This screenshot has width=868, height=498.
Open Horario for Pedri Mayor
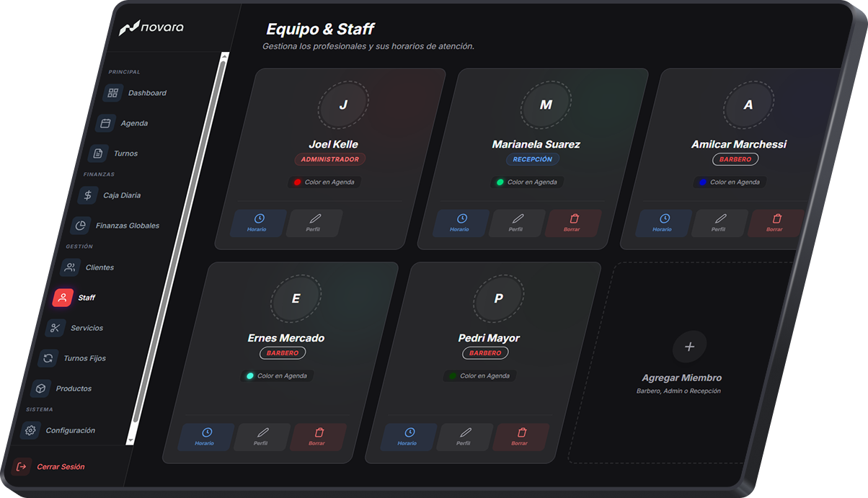tap(408, 437)
